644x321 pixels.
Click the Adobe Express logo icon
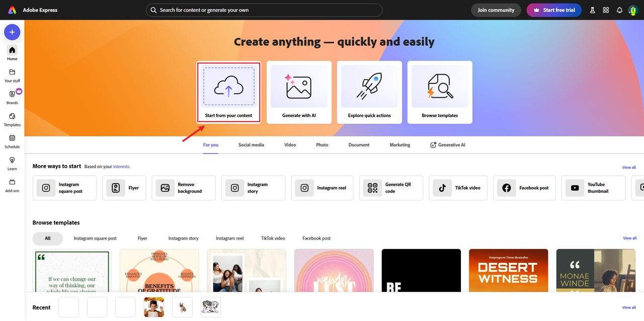[x=12, y=10]
